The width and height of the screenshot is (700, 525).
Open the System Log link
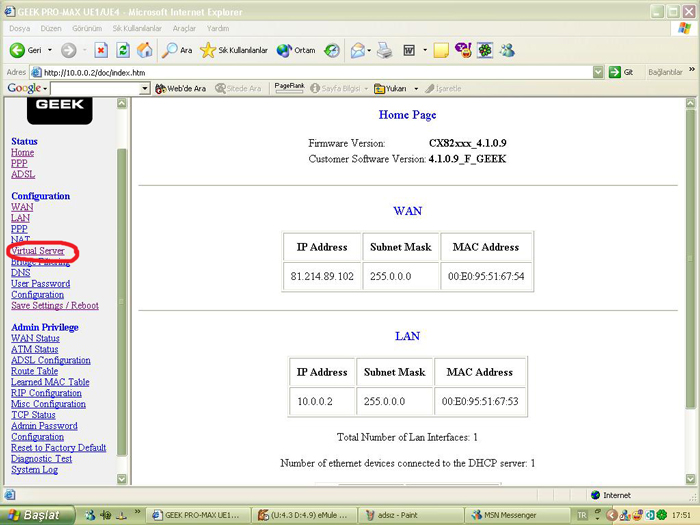click(34, 470)
